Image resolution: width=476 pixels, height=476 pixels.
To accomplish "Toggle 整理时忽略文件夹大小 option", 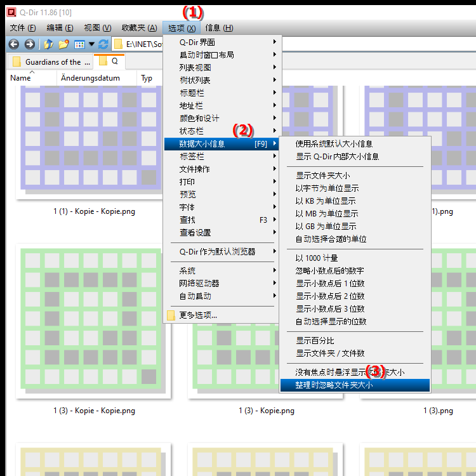I will (x=355, y=385).
